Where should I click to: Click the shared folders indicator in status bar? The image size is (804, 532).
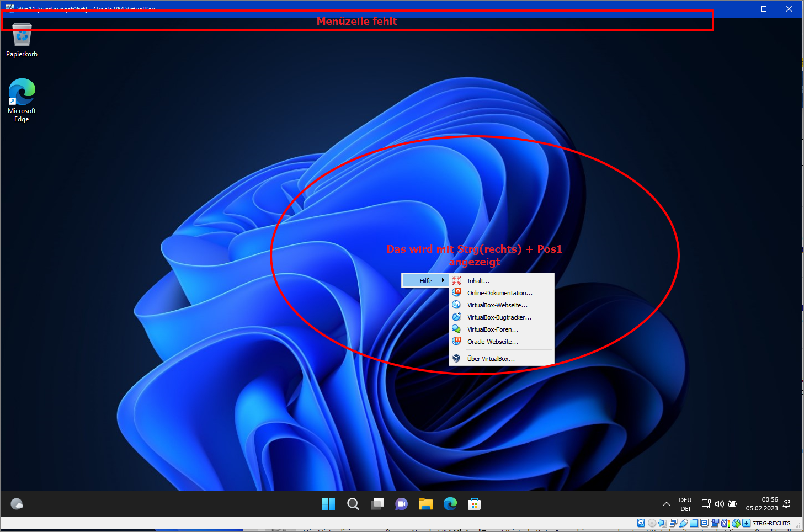pos(694,523)
